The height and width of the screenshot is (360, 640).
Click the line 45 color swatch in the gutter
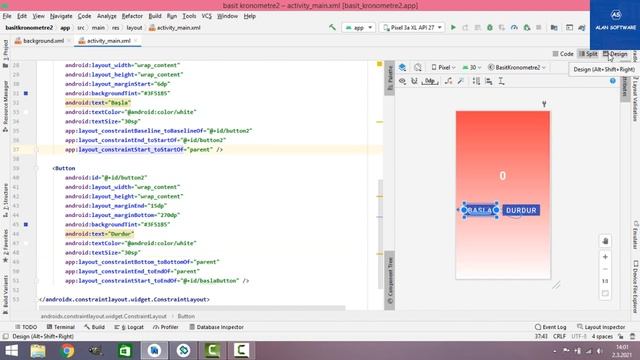point(26,224)
